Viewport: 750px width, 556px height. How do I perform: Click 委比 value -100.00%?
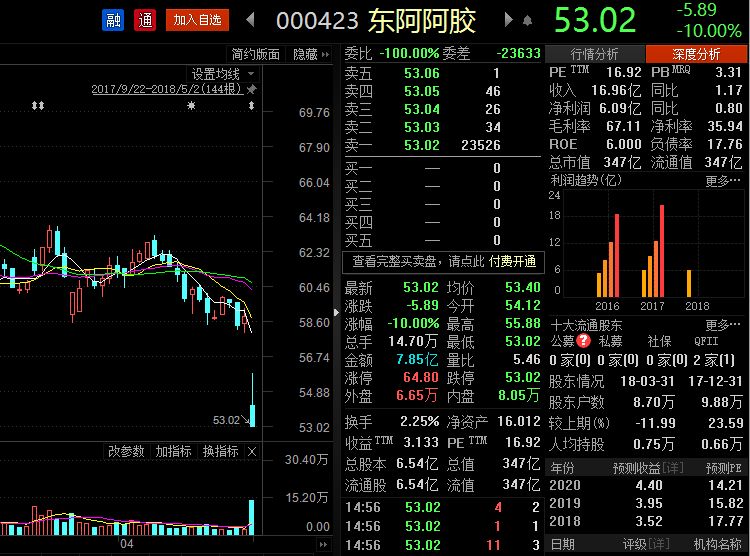tap(409, 53)
